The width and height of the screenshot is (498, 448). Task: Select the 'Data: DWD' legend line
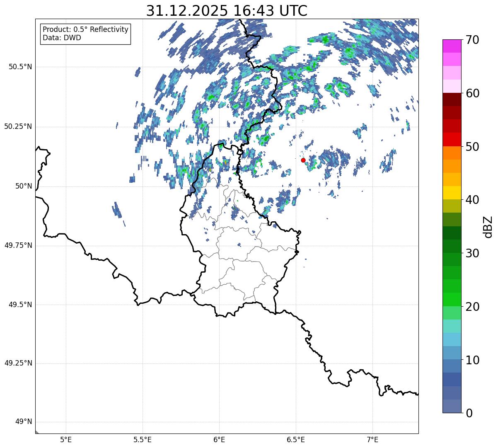62,38
